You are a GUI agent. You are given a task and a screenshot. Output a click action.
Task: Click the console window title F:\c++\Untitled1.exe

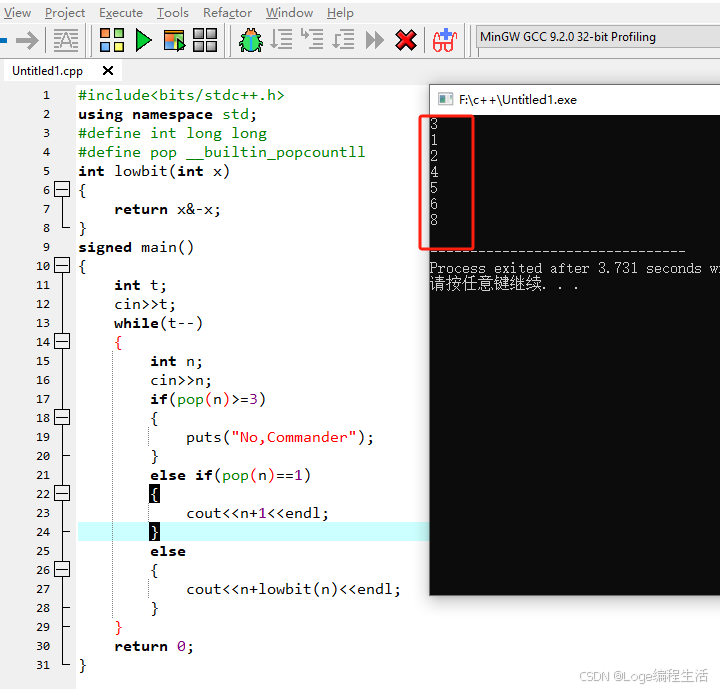[x=518, y=100]
